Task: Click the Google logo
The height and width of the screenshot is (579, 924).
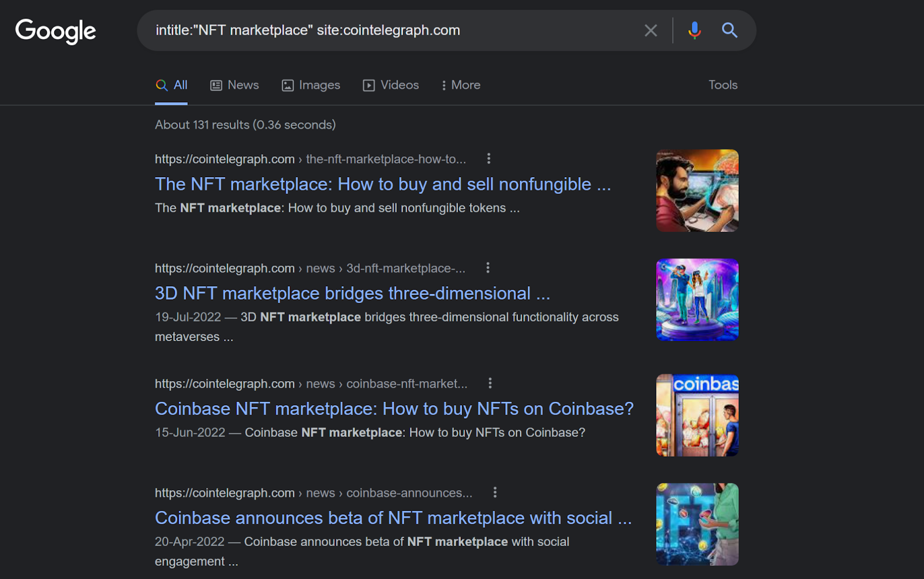Action: [55, 31]
